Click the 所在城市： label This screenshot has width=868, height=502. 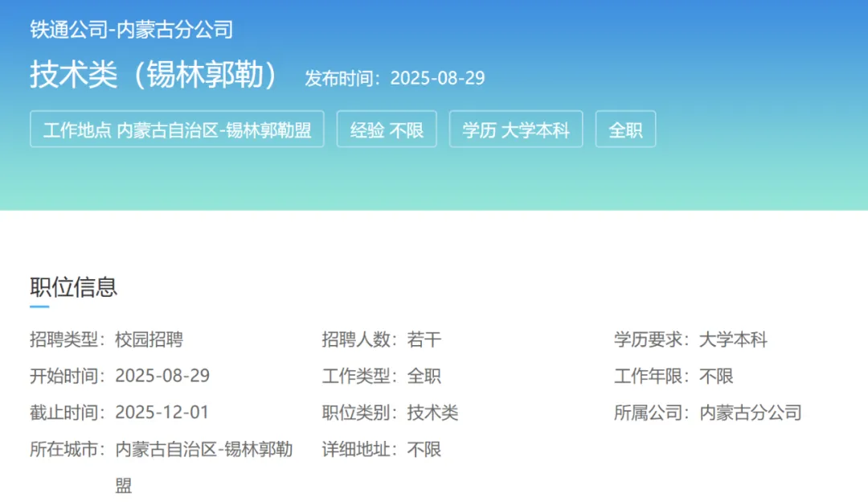[68, 449]
